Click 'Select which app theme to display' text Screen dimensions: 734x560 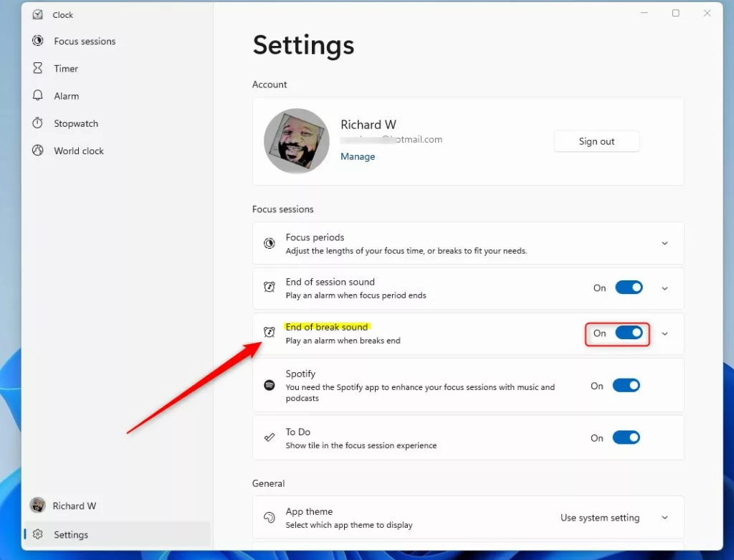pos(349,525)
